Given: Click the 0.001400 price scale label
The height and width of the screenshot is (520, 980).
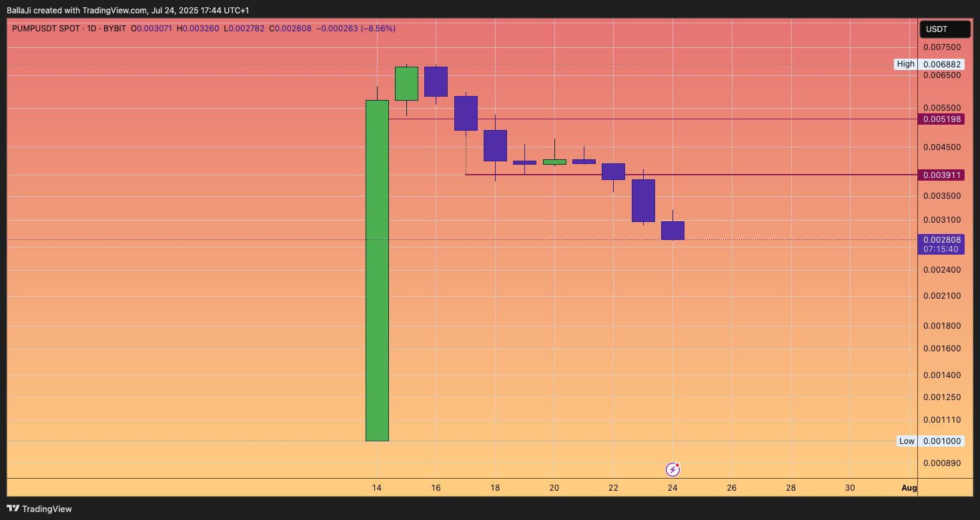Looking at the screenshot, I should 942,375.
